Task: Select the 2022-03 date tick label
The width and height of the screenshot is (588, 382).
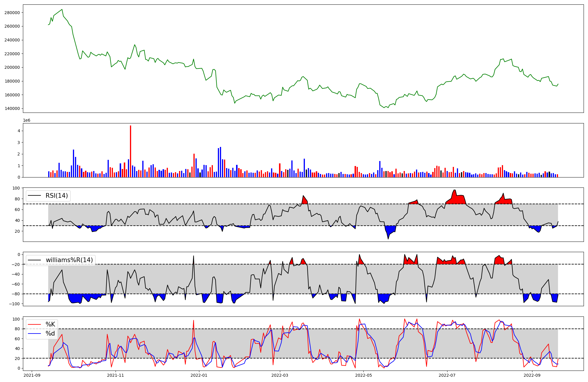Action: pyautogui.click(x=280, y=375)
